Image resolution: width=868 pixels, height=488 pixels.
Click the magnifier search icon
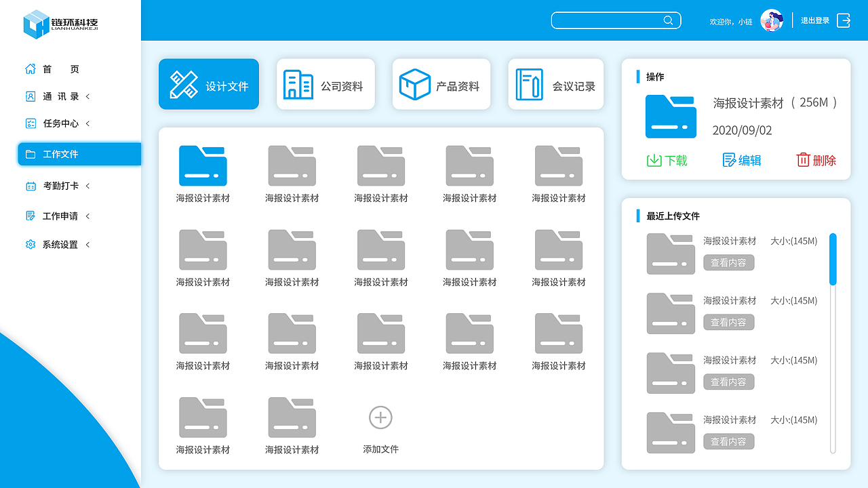(668, 20)
